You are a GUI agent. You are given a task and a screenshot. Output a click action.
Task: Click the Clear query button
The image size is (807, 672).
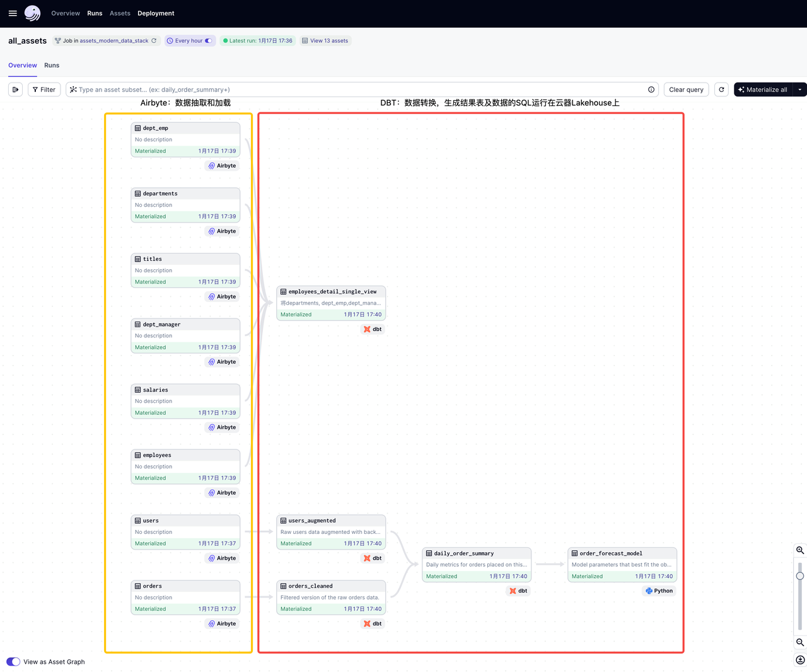tap(686, 90)
